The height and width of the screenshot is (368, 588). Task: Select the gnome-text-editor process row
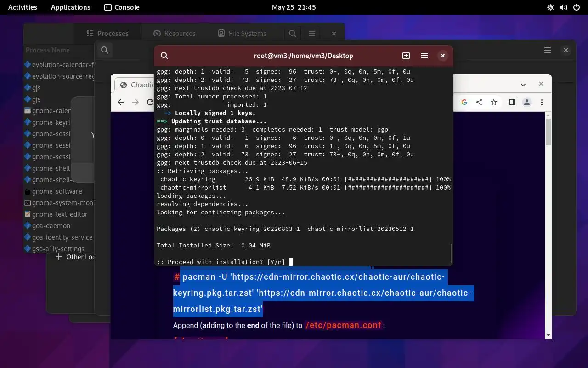point(59,214)
